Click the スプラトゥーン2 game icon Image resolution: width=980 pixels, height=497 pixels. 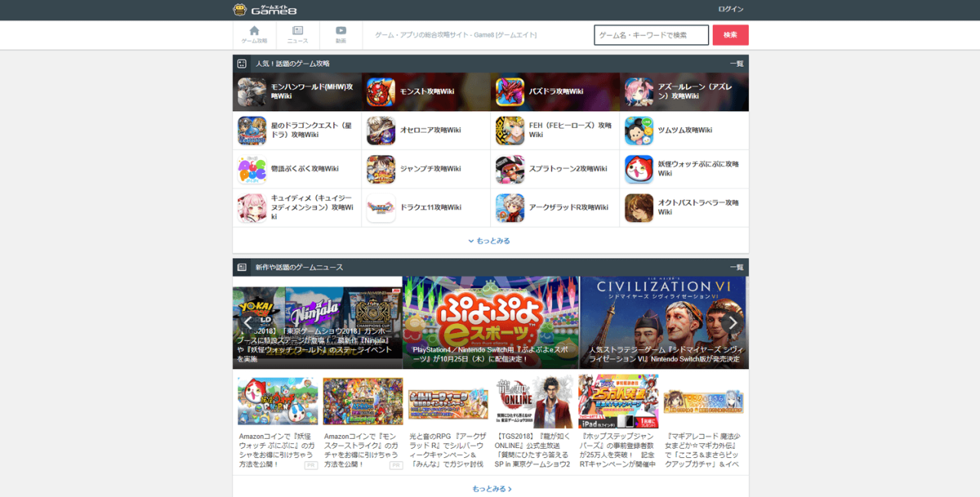click(x=510, y=169)
